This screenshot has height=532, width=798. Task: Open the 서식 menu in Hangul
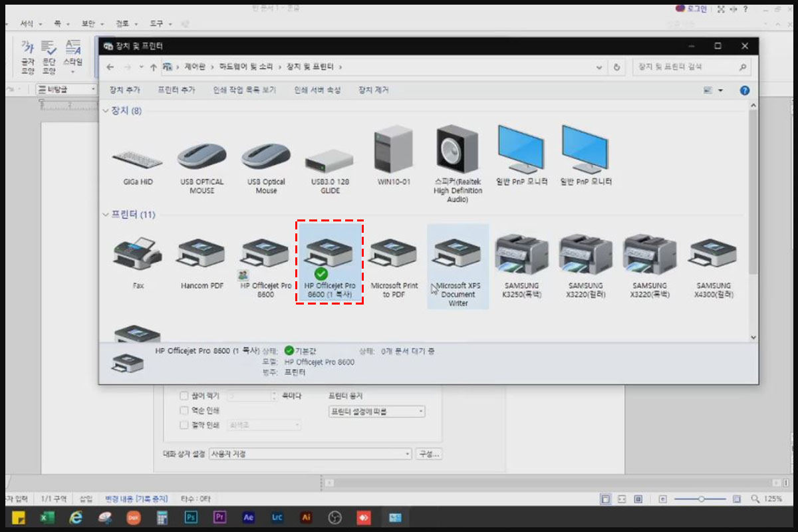[x=27, y=23]
